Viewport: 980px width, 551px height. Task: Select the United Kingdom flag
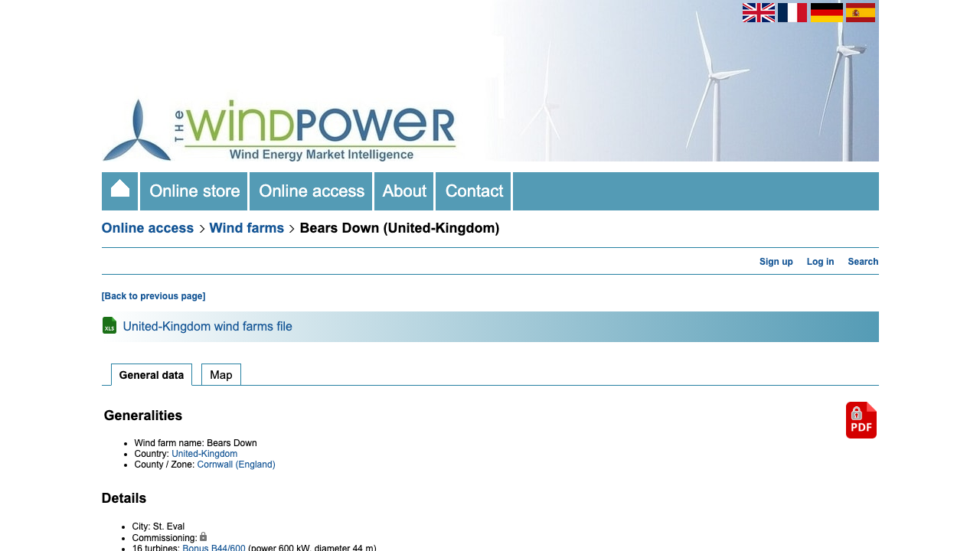[758, 12]
